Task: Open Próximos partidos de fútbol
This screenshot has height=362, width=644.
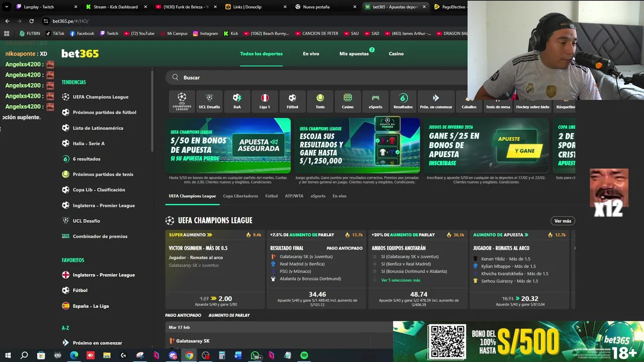Action: [x=104, y=113]
